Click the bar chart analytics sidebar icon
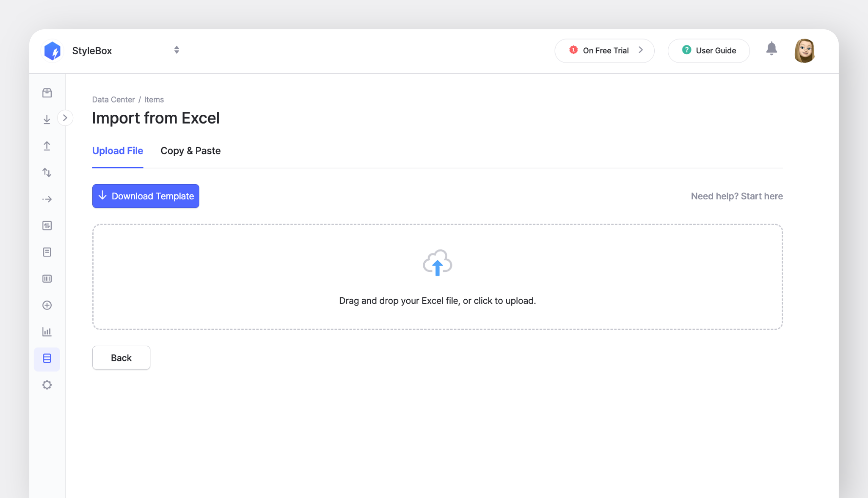The width and height of the screenshot is (868, 498). pyautogui.click(x=47, y=332)
